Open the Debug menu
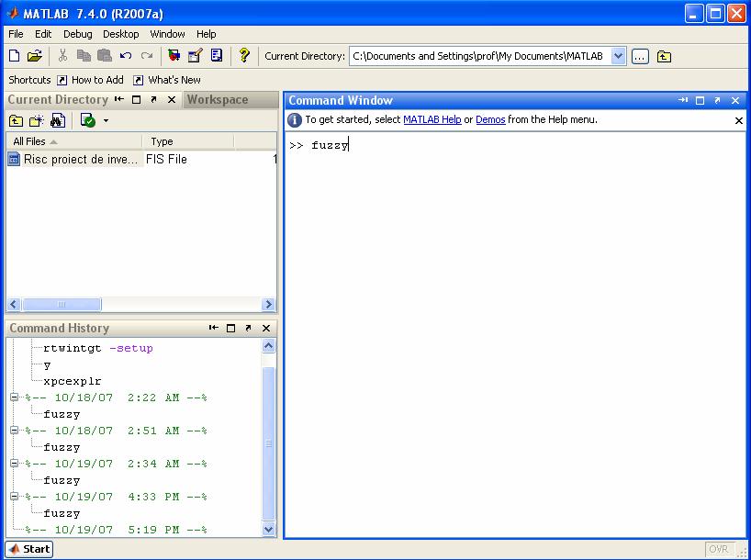The image size is (751, 560). coord(78,34)
